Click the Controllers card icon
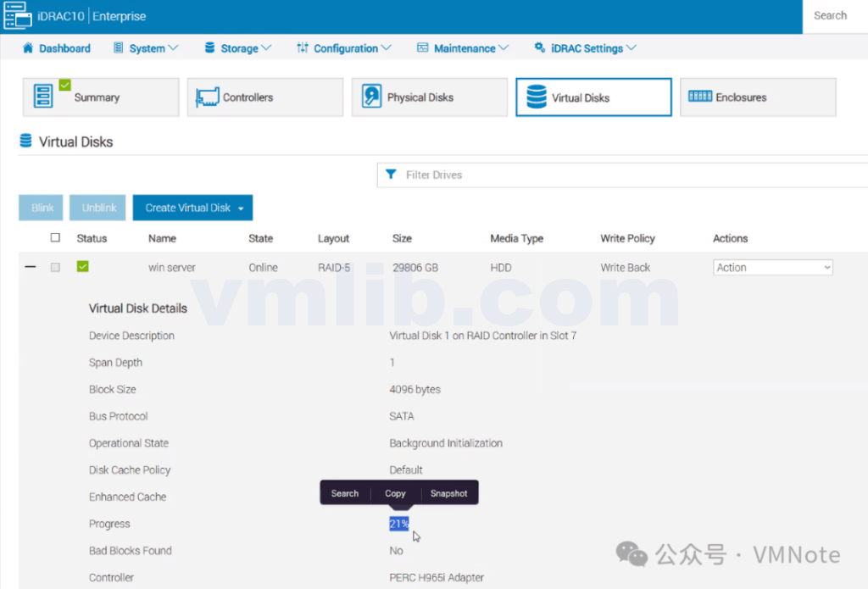This screenshot has height=589, width=868. 208,97
